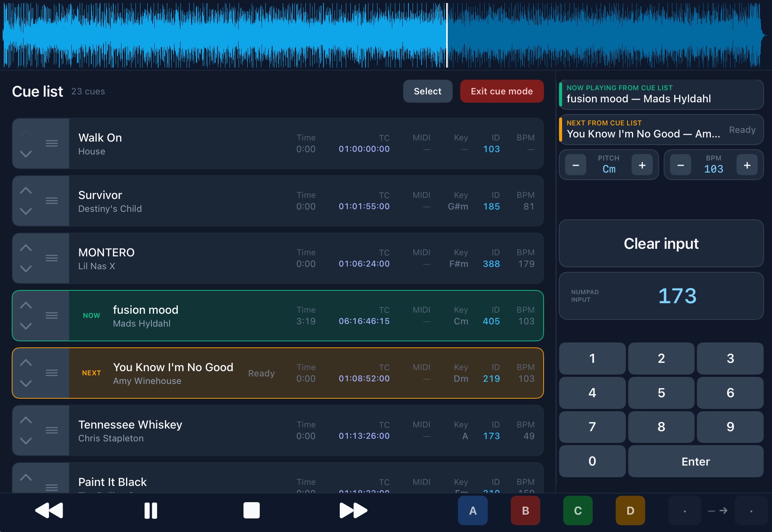The width and height of the screenshot is (772, 532).
Task: Trigger the red B hotkey pad
Action: tap(525, 510)
